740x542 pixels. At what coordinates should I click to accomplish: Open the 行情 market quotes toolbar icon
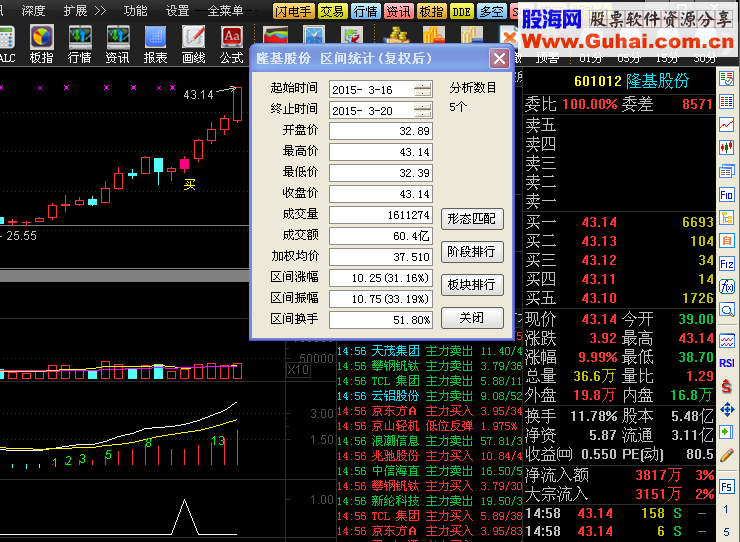click(x=80, y=38)
